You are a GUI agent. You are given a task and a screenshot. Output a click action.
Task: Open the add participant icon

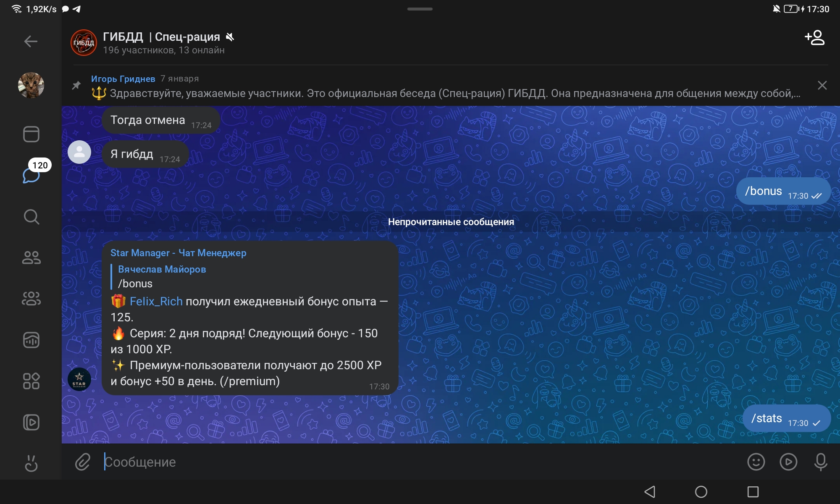click(814, 38)
